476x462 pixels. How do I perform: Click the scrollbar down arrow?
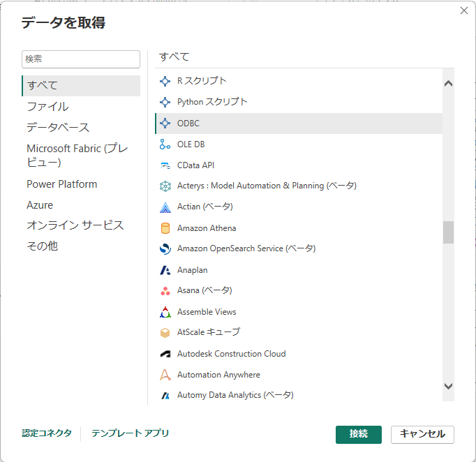[448, 386]
